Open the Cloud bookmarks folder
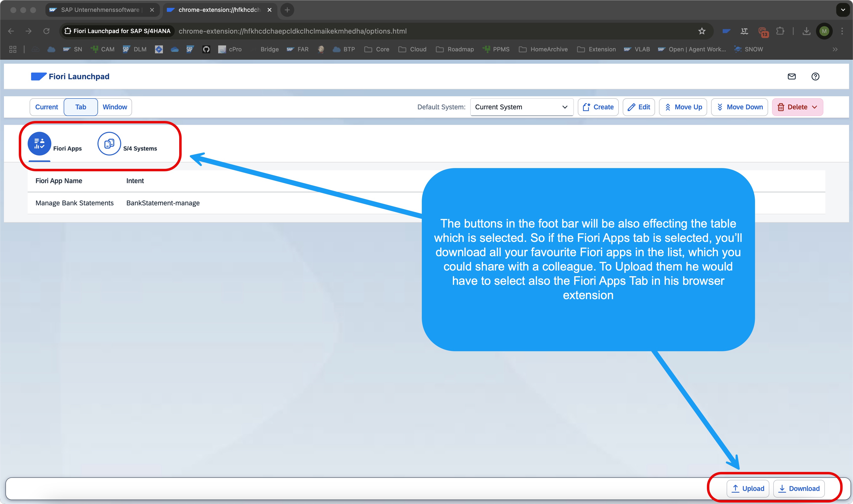Viewport: 853px width, 504px height. pos(412,49)
